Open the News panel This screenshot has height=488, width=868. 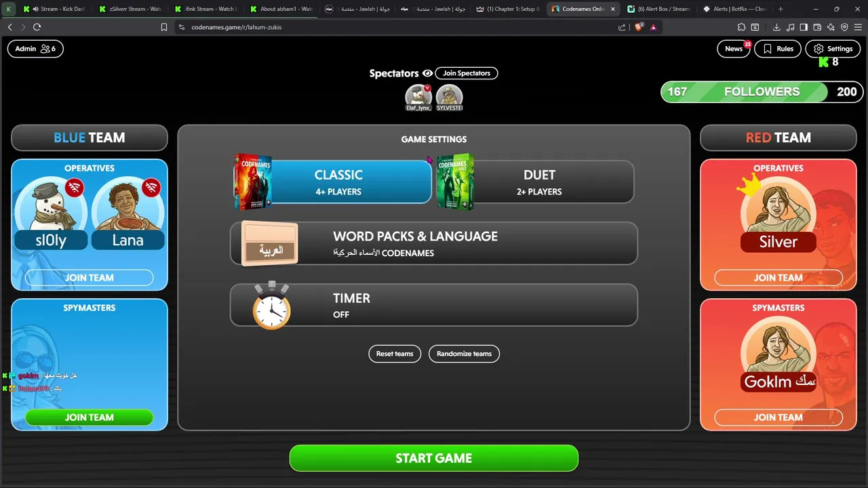point(734,49)
